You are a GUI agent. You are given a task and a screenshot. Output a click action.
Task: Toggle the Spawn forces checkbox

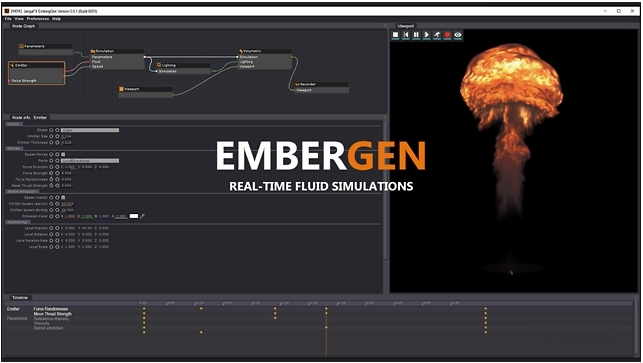click(x=63, y=155)
